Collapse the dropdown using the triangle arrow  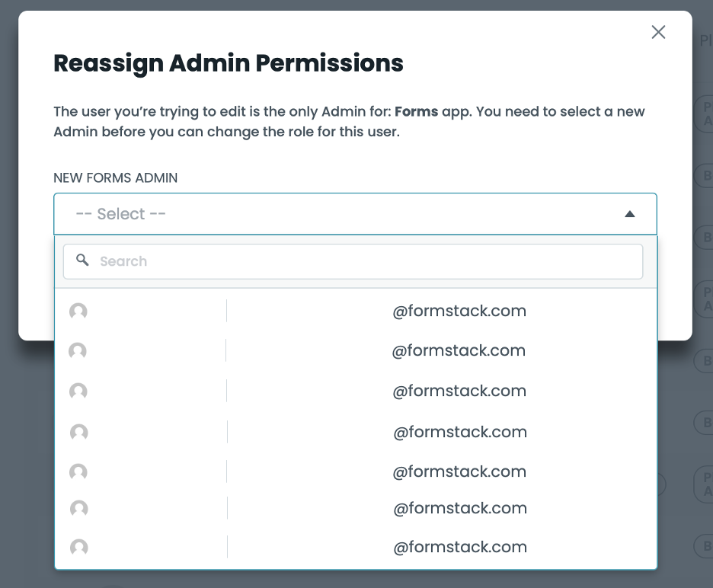tap(629, 214)
